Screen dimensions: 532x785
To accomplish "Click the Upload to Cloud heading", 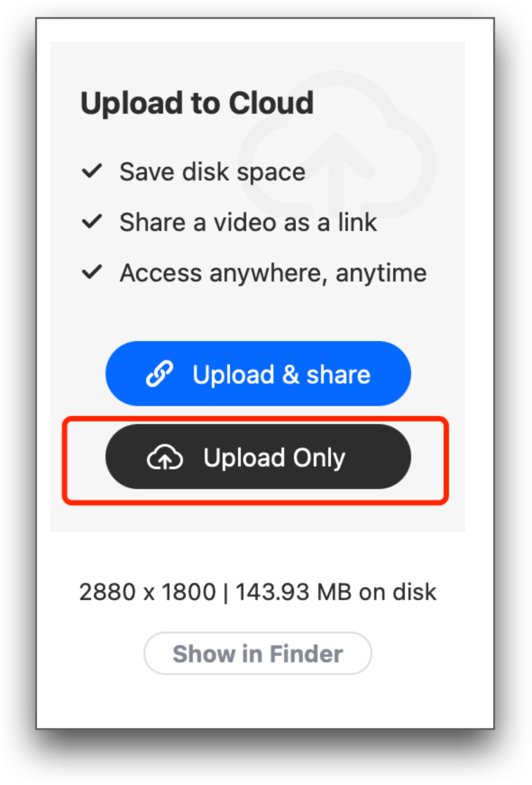I will pos(197,103).
